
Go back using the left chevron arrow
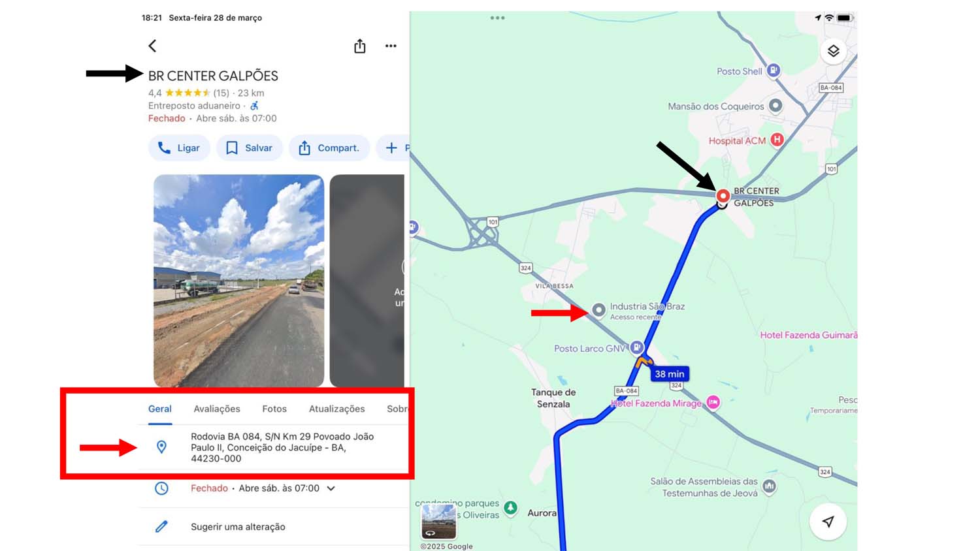tap(152, 46)
